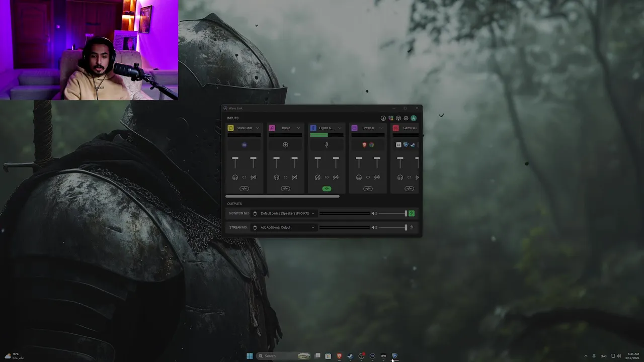Toggle Elgato stream mix mute
644x362 pixels.
coord(336,177)
